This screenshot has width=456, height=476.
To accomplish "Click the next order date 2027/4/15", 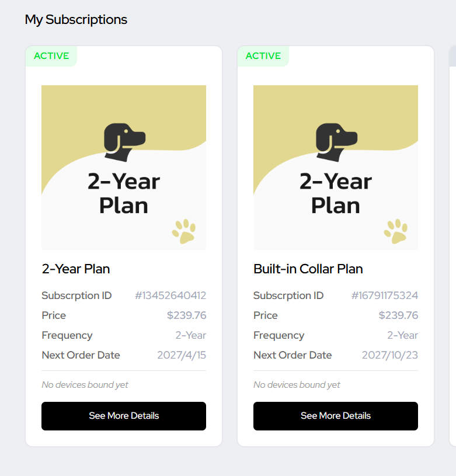I will click(182, 355).
